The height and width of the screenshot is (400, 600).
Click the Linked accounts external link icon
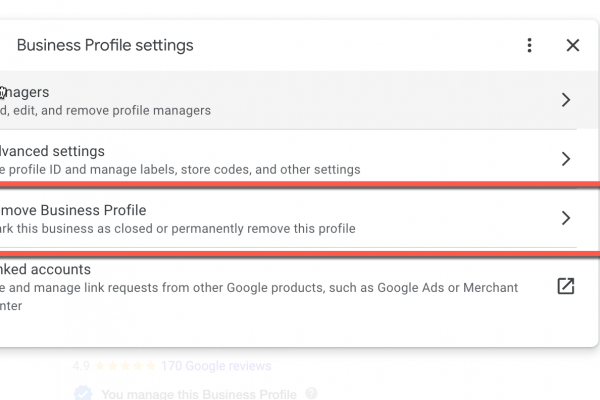(565, 287)
